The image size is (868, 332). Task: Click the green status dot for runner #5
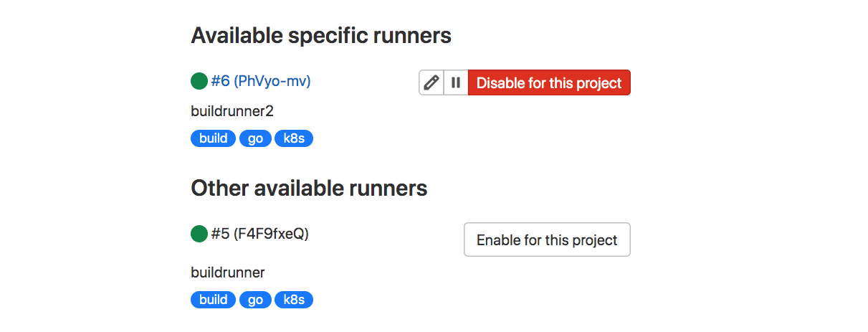point(199,234)
